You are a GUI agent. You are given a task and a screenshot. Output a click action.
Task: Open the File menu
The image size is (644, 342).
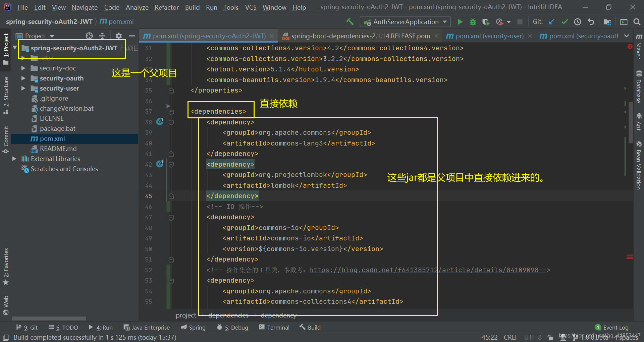[x=22, y=7]
